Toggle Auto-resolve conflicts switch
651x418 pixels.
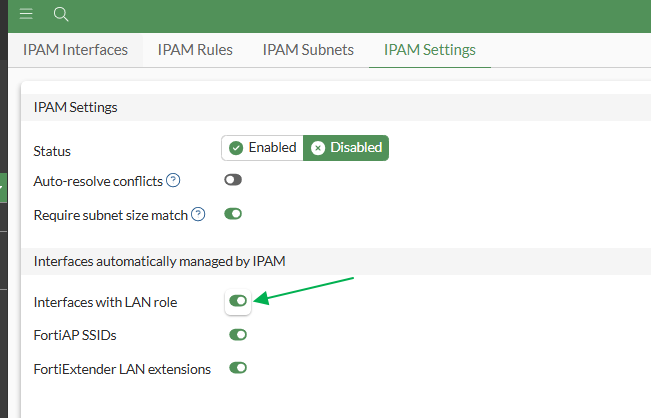click(233, 180)
